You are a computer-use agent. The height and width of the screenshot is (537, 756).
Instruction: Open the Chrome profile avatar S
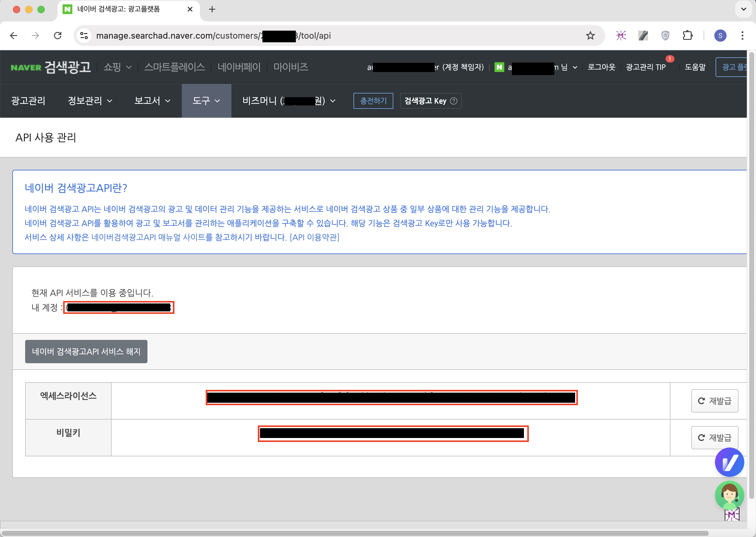(x=720, y=35)
